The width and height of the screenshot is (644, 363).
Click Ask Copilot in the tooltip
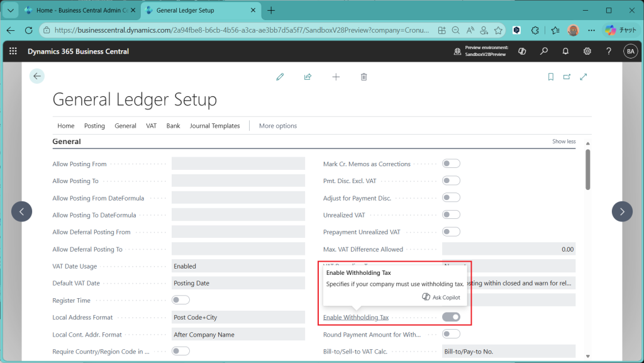click(x=441, y=298)
